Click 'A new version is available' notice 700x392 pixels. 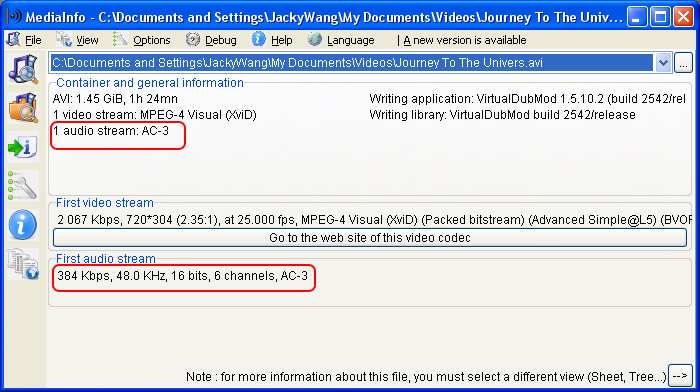(465, 40)
